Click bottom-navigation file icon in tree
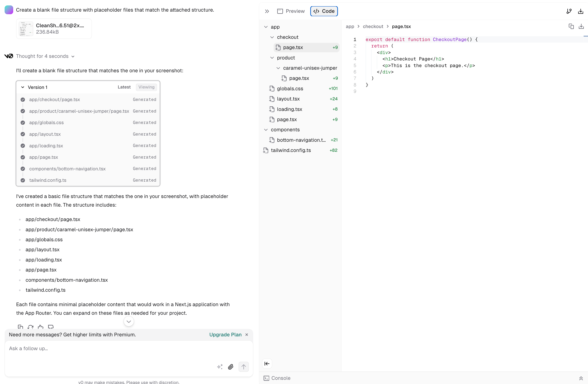The image size is (588, 384). [x=272, y=140]
